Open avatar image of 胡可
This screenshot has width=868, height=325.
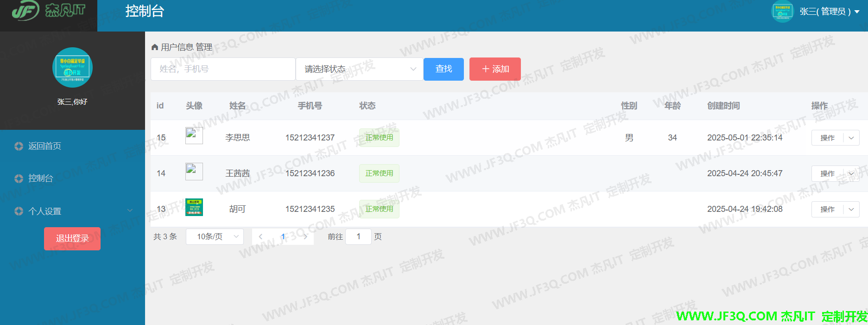pos(194,207)
